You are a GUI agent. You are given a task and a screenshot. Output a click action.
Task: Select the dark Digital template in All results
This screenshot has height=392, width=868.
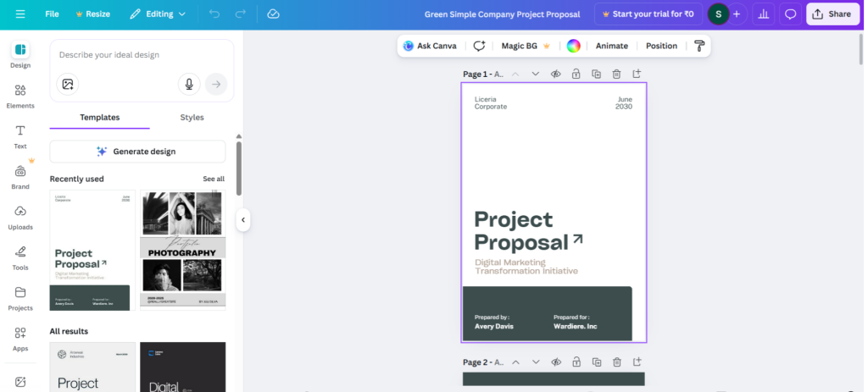pyautogui.click(x=183, y=367)
